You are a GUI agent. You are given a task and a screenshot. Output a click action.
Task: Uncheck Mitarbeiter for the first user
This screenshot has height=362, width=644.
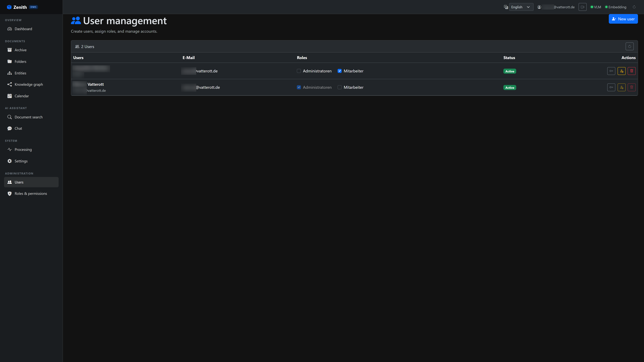click(339, 71)
